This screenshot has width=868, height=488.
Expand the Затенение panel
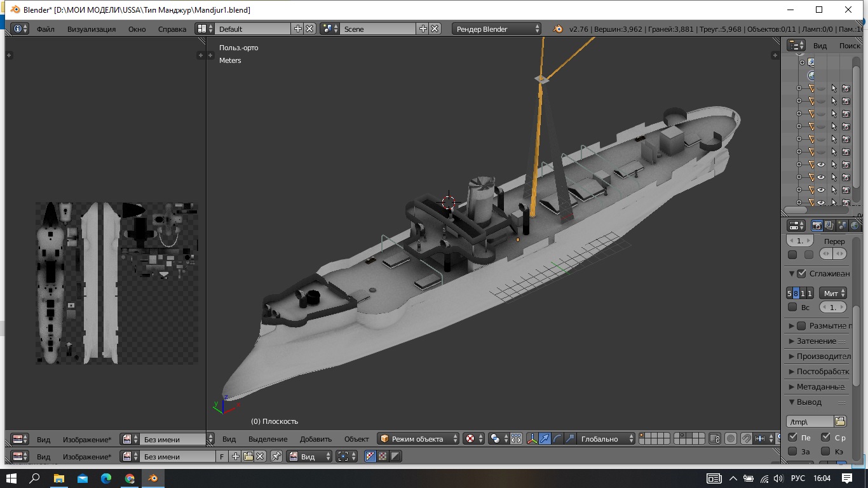(x=816, y=341)
